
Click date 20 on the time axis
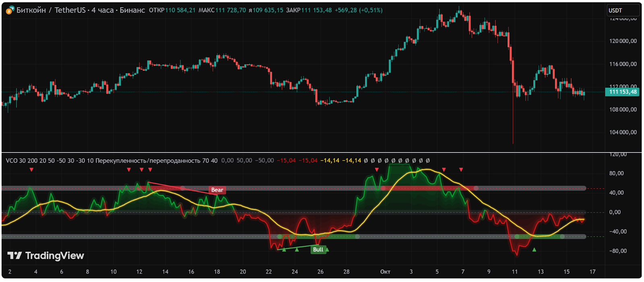point(243,272)
